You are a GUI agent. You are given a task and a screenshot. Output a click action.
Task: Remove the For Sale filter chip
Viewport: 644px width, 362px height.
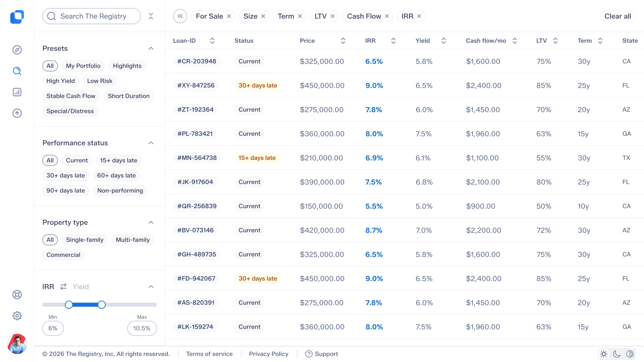[229, 16]
